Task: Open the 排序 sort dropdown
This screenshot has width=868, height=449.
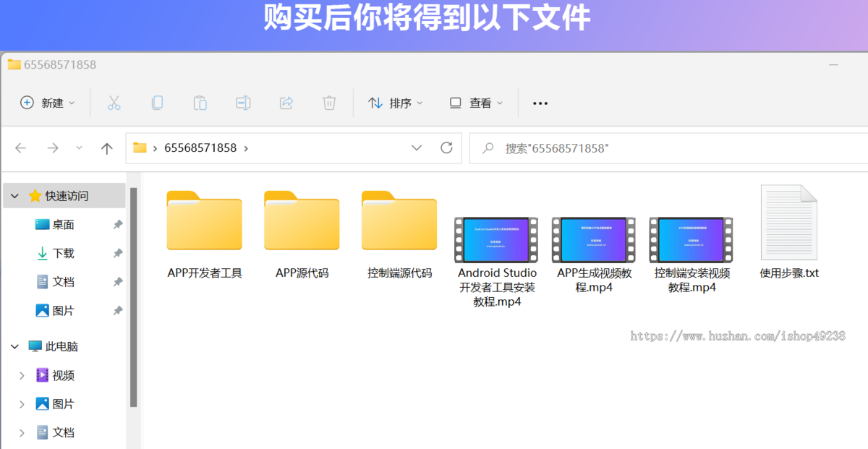Action: (395, 103)
